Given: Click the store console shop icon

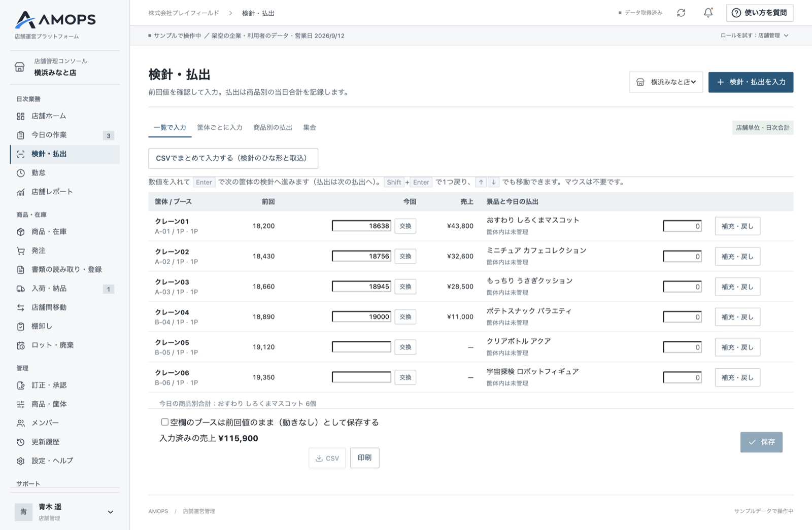Looking at the screenshot, I should point(20,67).
